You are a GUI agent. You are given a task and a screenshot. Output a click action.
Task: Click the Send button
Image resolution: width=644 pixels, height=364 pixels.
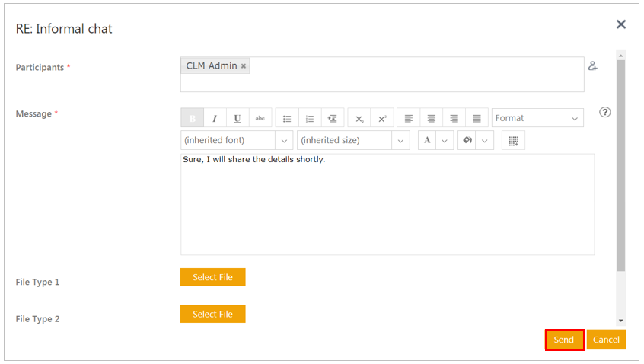564,340
